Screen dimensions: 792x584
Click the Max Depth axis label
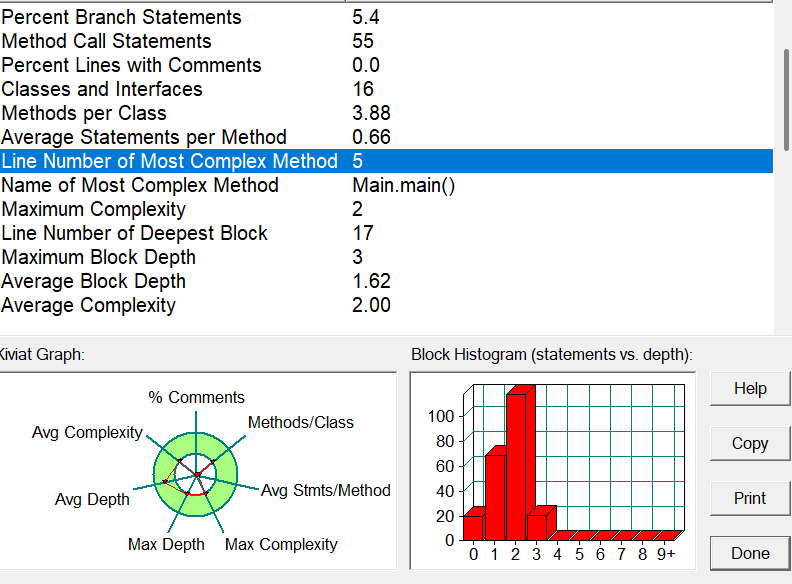point(166,545)
